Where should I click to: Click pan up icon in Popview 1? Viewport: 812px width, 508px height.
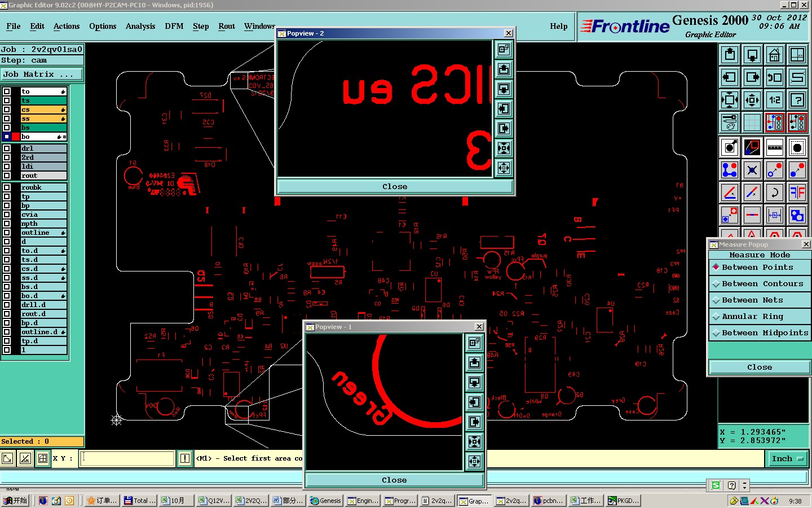[475, 362]
